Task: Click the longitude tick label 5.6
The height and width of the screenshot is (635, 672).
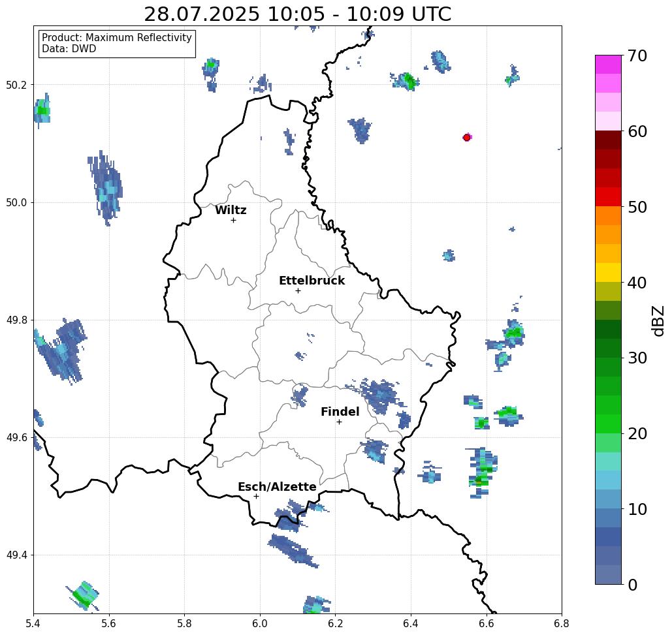Action: click(109, 623)
